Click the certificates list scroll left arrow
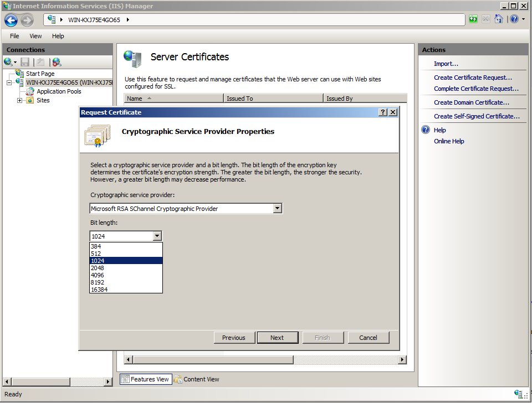The width and height of the screenshot is (532, 403). (128, 359)
